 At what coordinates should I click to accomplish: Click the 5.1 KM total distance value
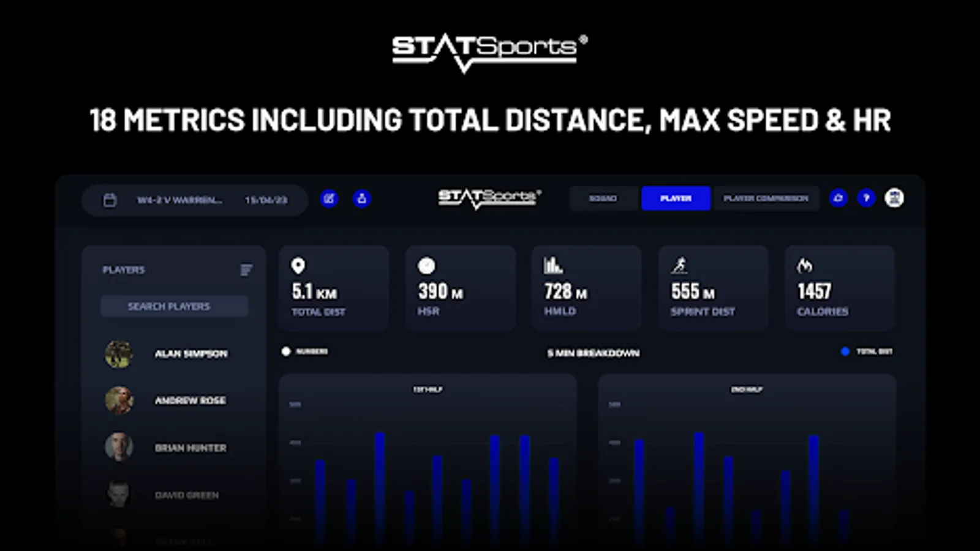tap(314, 291)
